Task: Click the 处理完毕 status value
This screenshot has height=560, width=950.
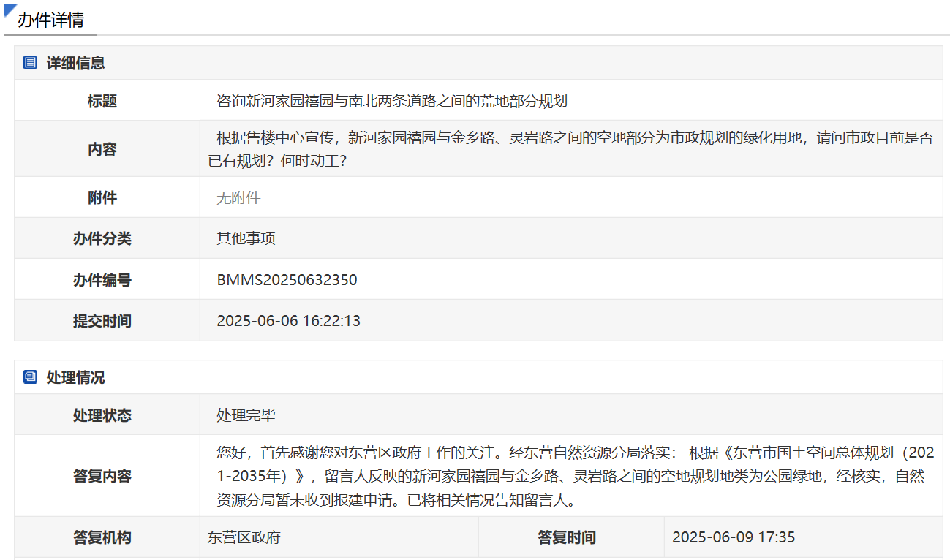Action: point(246,415)
